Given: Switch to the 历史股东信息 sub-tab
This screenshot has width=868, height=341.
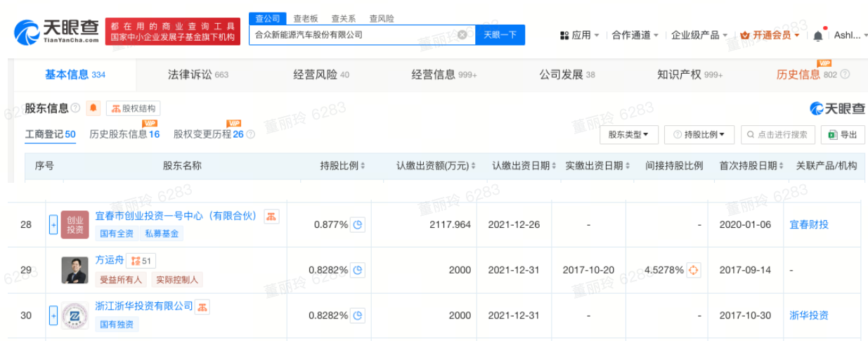Looking at the screenshot, I should [x=124, y=134].
